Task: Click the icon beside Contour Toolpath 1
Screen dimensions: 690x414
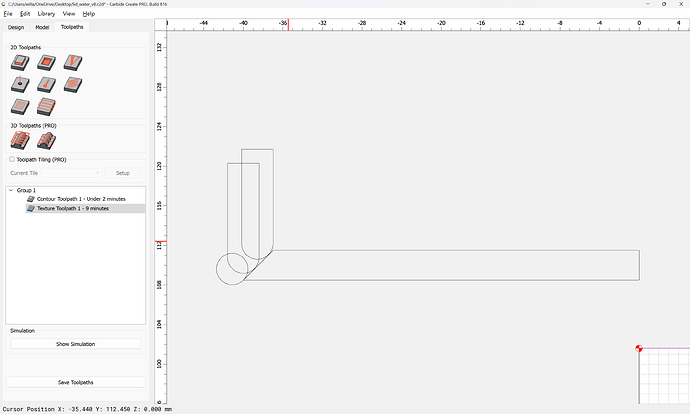Action: (31, 199)
